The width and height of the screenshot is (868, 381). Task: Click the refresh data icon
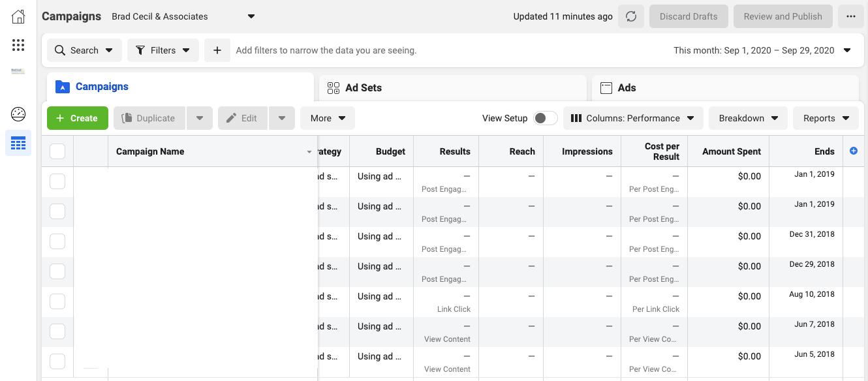click(x=631, y=16)
